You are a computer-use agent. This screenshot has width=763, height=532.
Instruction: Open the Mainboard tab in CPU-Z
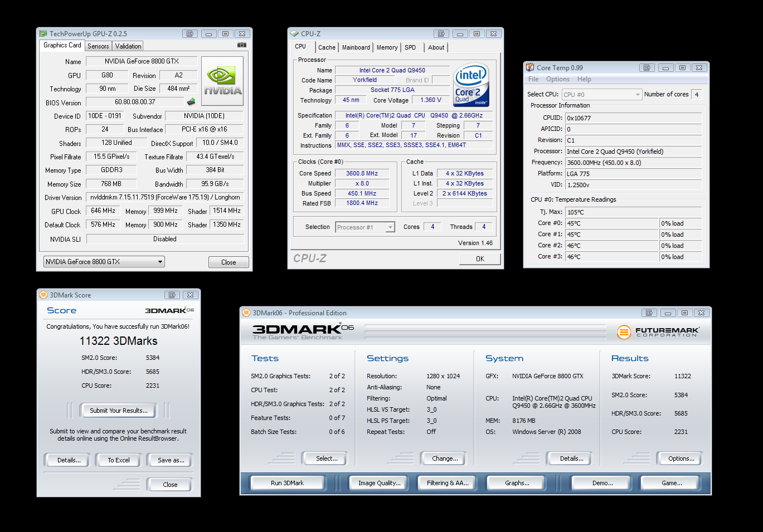click(356, 48)
